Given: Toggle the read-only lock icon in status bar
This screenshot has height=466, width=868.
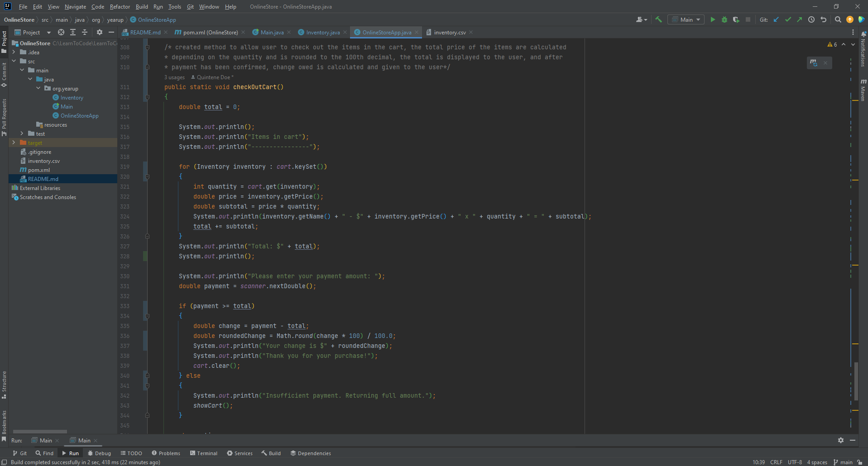Looking at the screenshot, I should pyautogui.click(x=859, y=462).
